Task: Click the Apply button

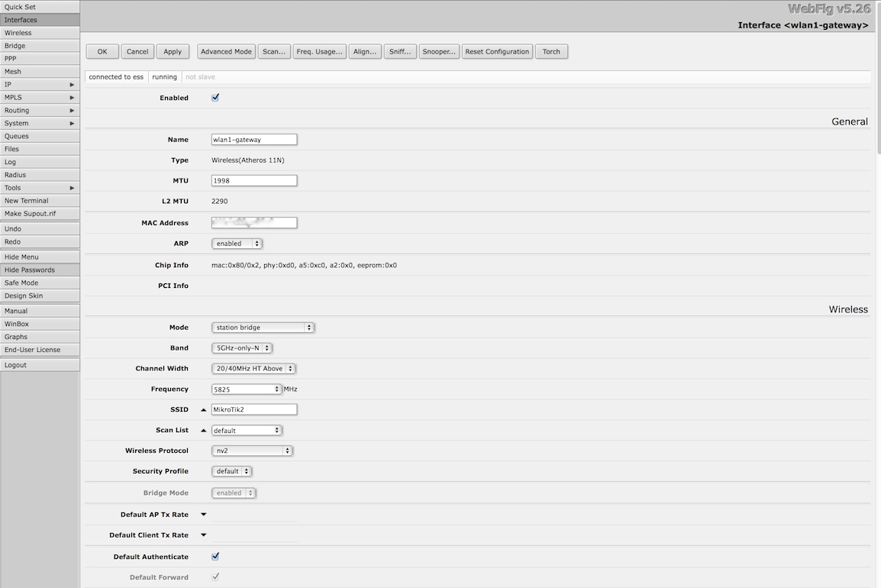Action: [173, 52]
